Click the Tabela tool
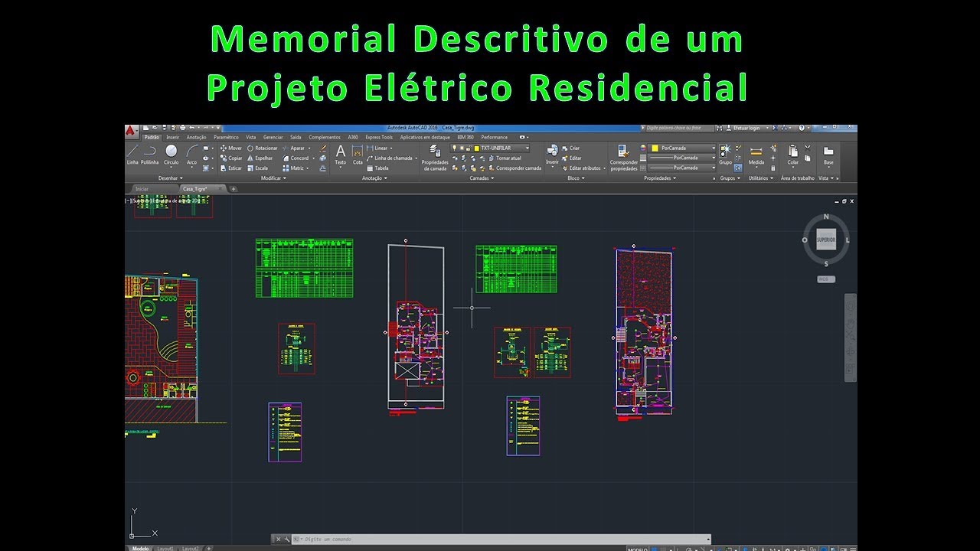The width and height of the screenshot is (980, 551). (378, 168)
